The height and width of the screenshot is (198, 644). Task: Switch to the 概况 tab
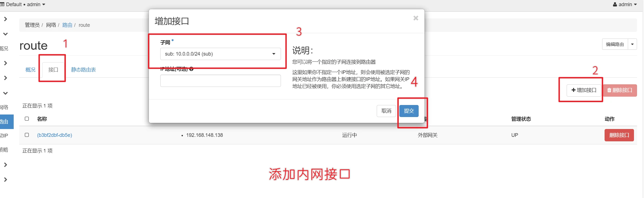pyautogui.click(x=30, y=70)
